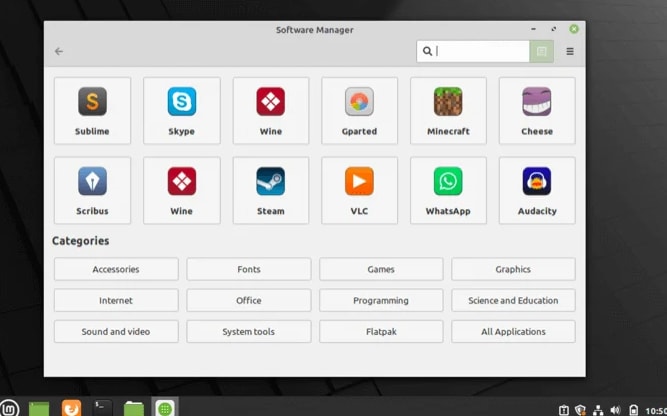Open the VLC app tile
This screenshot has width=667, height=416.
[359, 190]
